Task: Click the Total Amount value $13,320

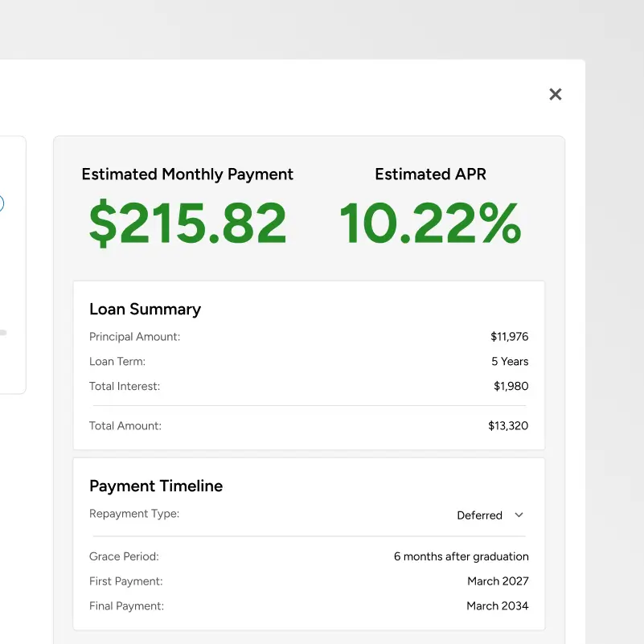Action: pyautogui.click(x=508, y=425)
